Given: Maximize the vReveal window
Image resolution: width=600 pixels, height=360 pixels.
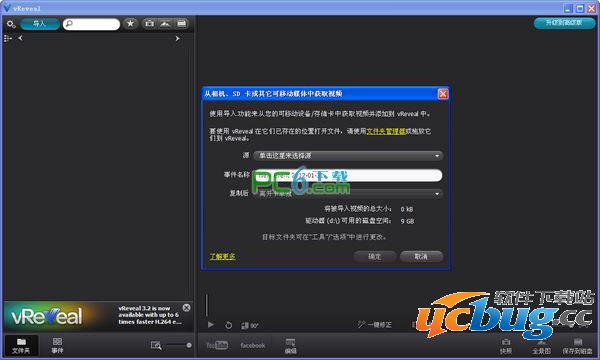Looking at the screenshot, I should coord(580,8).
